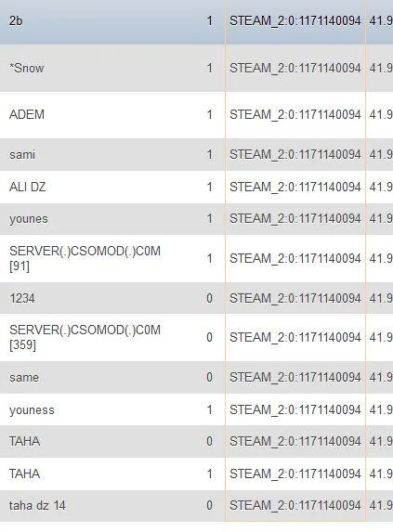Select the Steam ID in taha dz 14 row
393x532 pixels.
click(x=295, y=505)
